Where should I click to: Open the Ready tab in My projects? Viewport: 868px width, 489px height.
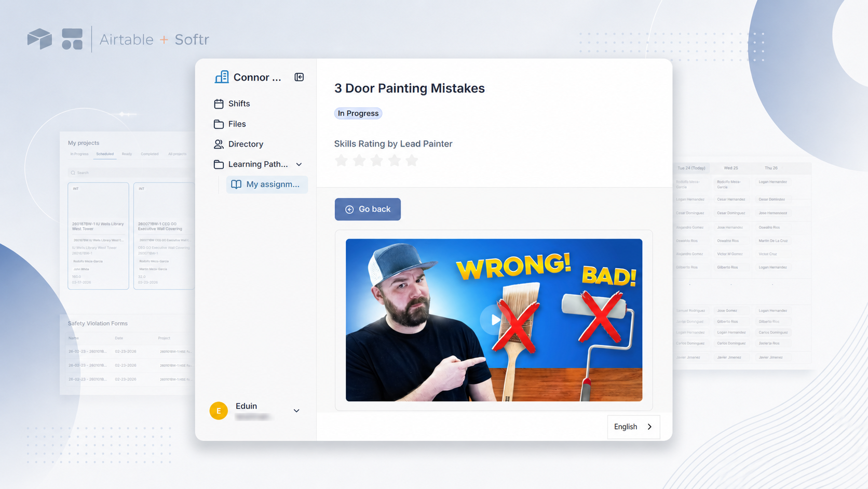[127, 154]
